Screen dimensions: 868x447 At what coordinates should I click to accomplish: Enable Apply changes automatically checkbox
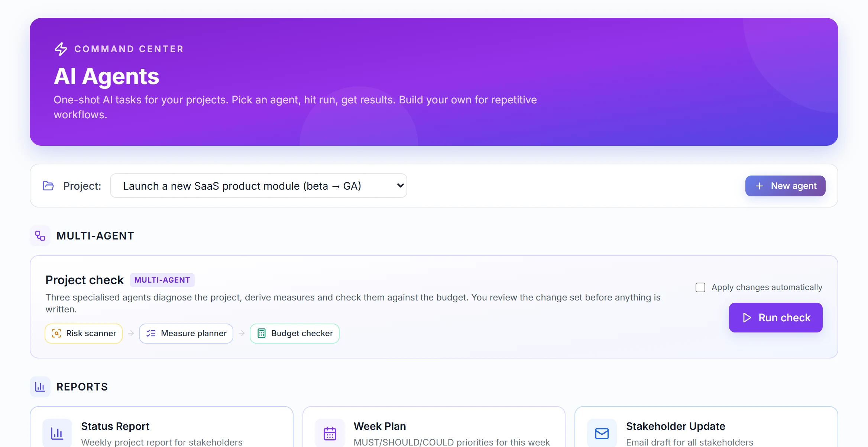(x=700, y=287)
